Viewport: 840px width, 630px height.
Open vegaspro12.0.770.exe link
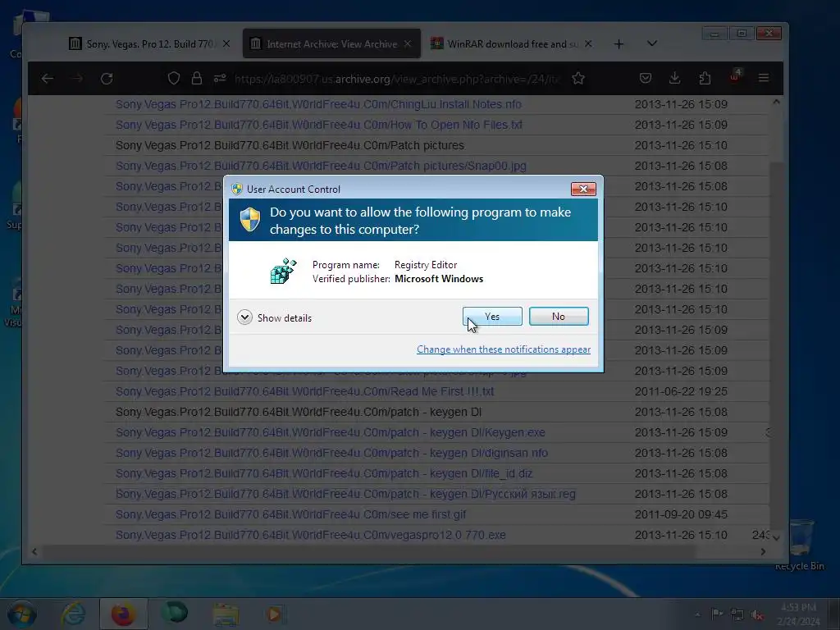point(311,535)
